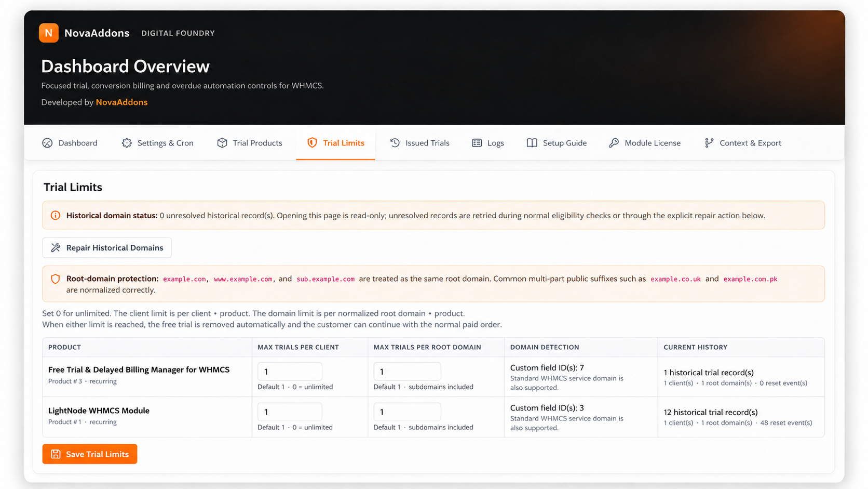The height and width of the screenshot is (489, 868).
Task: Click the 'Product # 1 · recurring' label
Action: tap(83, 422)
